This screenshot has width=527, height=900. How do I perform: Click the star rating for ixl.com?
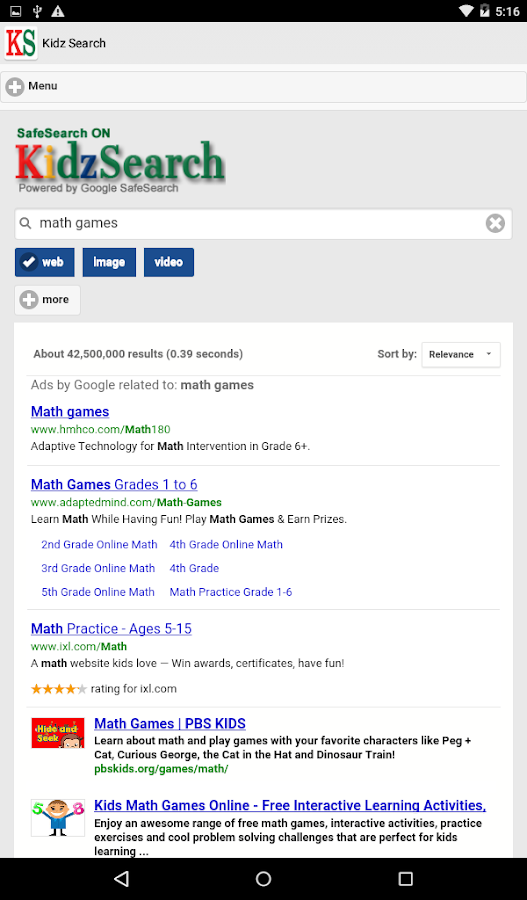pos(59,689)
